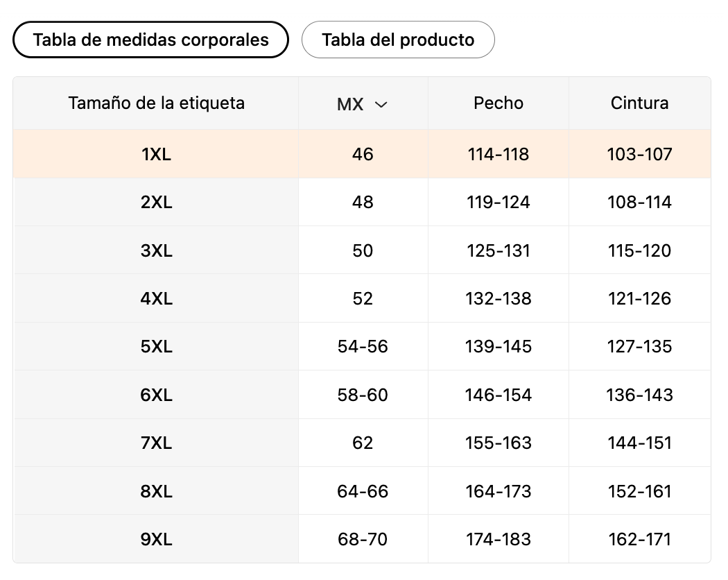
Task: Select the 6XL size label
Action: tap(156, 395)
